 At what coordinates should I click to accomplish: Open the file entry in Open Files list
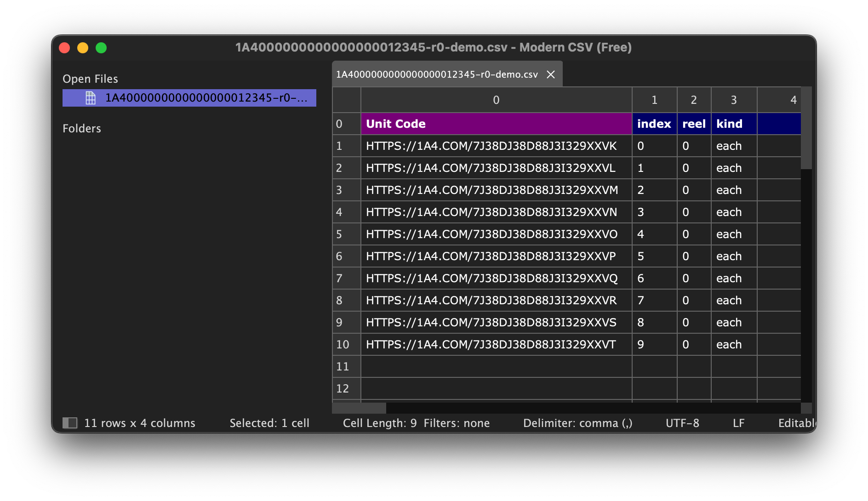point(206,98)
